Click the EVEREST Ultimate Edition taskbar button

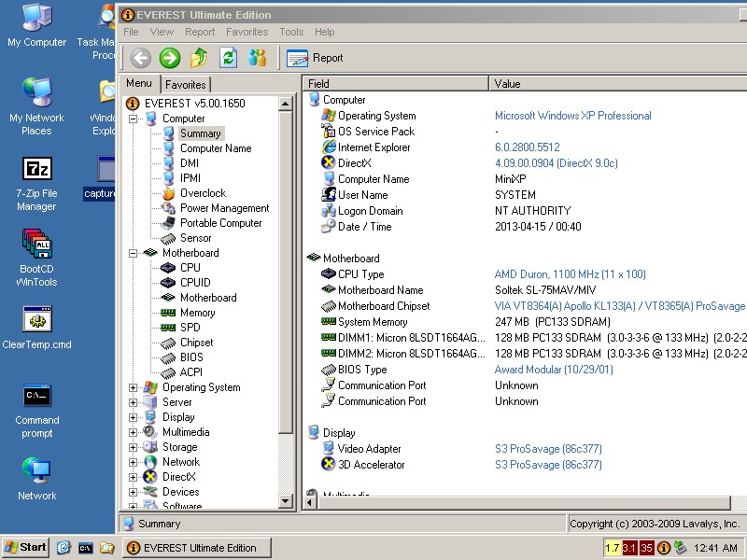[196, 548]
